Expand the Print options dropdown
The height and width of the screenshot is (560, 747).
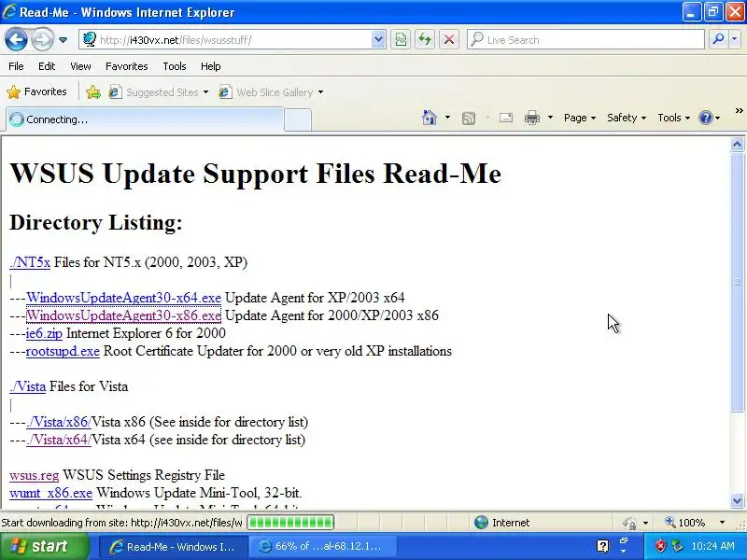point(550,118)
